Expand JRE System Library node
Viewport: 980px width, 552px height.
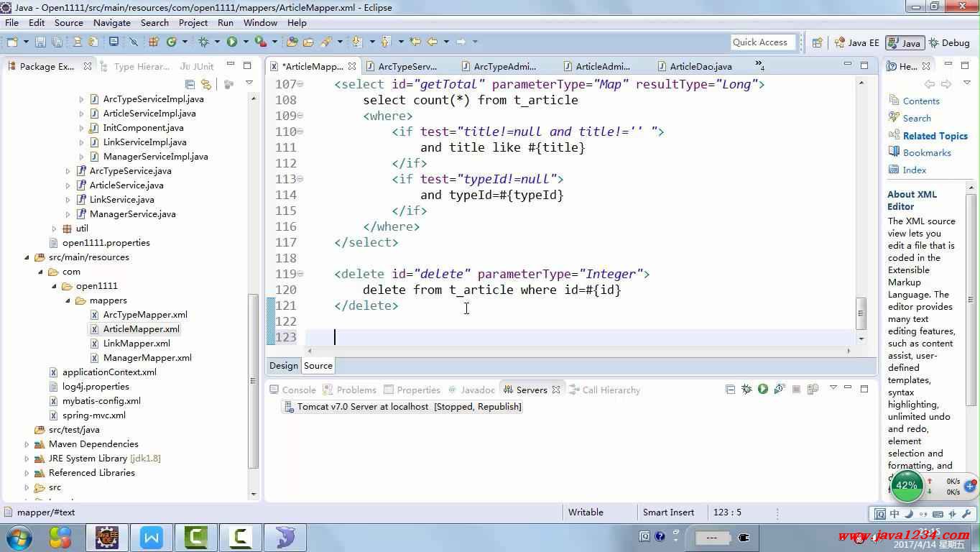click(x=27, y=459)
